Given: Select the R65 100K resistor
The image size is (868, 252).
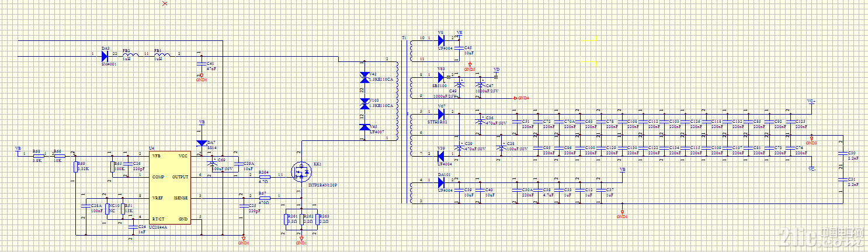Looking at the screenshot, I should pyautogui.click(x=112, y=167).
